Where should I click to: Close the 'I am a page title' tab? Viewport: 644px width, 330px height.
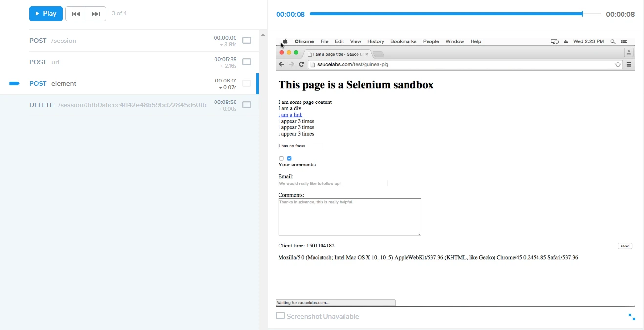(367, 54)
